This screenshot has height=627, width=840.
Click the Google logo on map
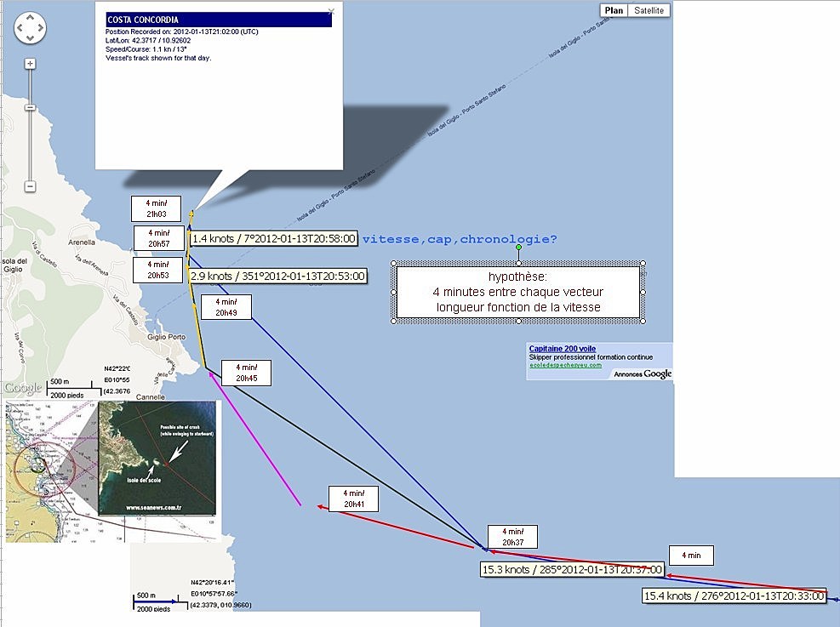23,388
